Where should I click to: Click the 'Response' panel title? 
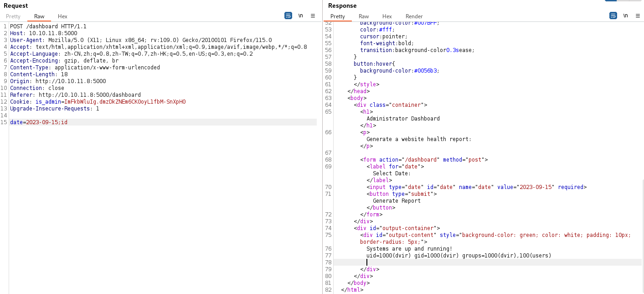pos(343,5)
